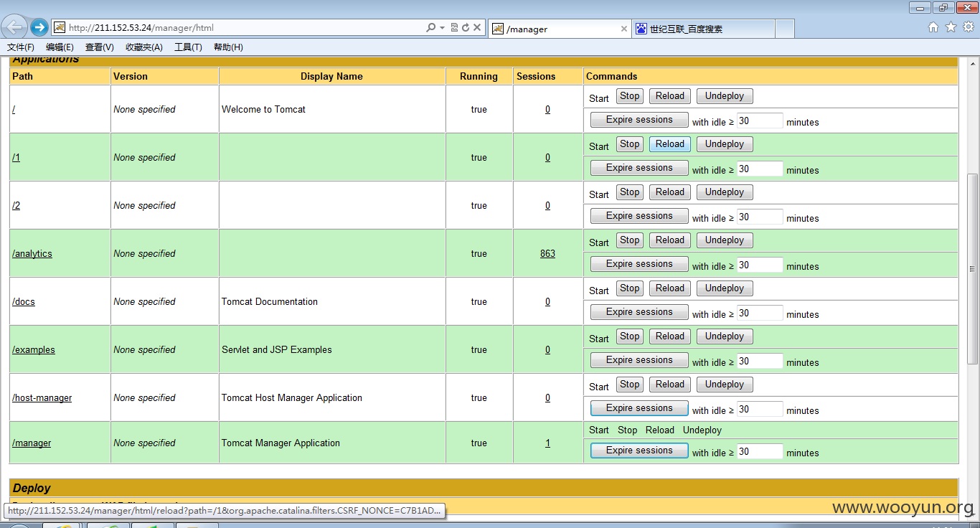Image resolution: width=980 pixels, height=528 pixels.
Task: Undeploy the /analytics application
Action: [725, 240]
